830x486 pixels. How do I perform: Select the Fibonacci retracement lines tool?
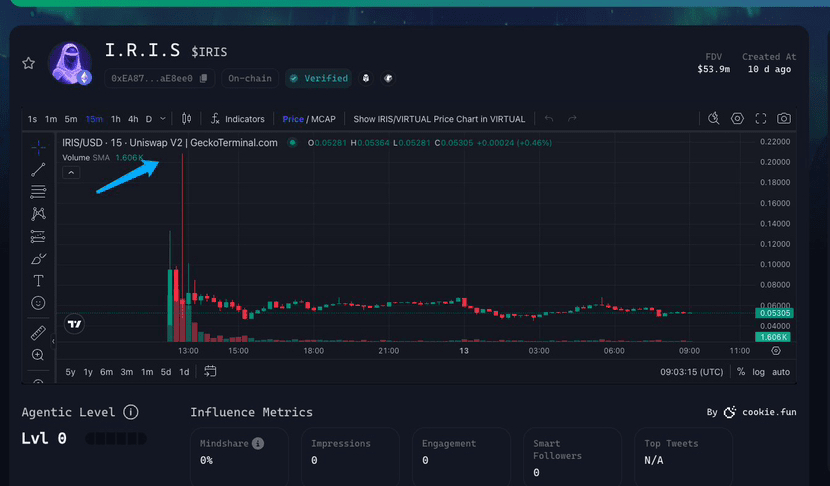pyautogui.click(x=38, y=192)
